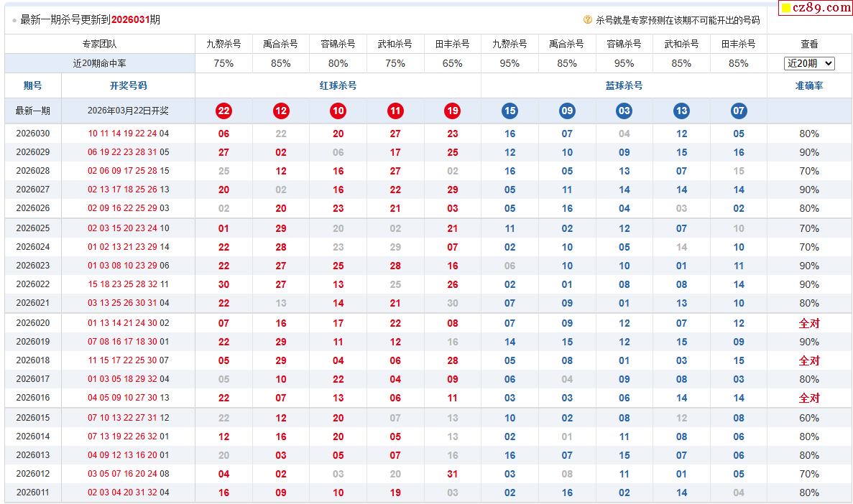This screenshot has height=504, width=853.
Task: Click red kill number 27 in row 2026030
Action: (x=395, y=134)
